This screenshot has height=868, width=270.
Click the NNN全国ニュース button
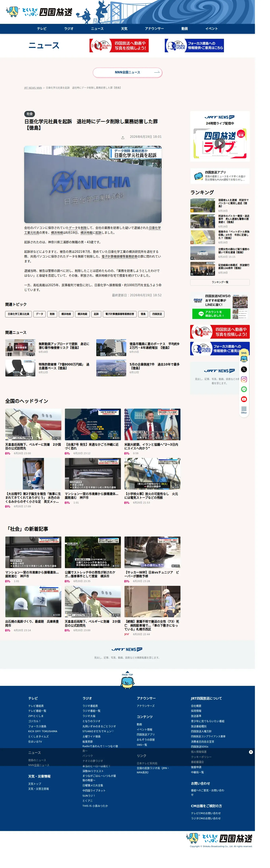pyautogui.click(x=127, y=72)
